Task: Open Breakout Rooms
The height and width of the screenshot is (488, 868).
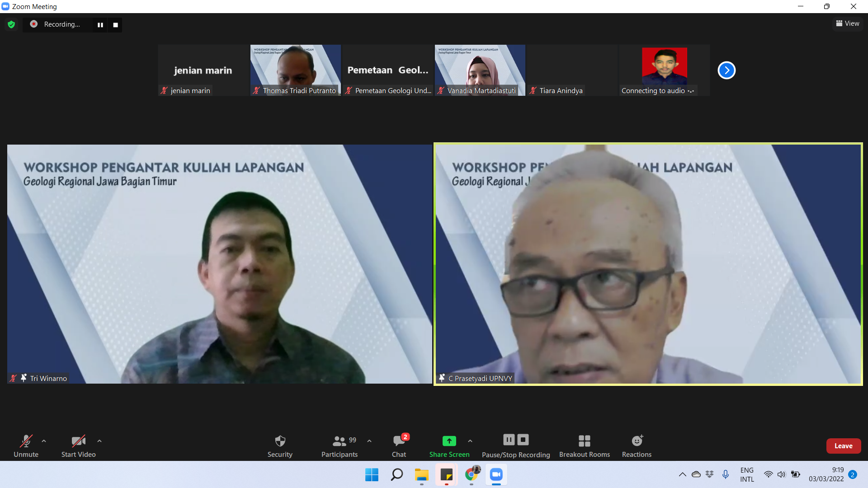Action: coord(584,446)
